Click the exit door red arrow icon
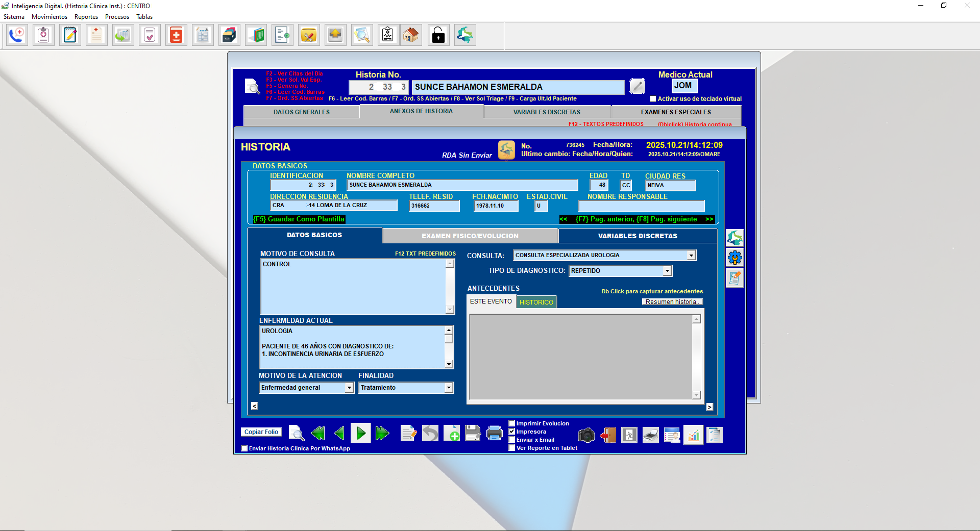Image resolution: width=980 pixels, height=531 pixels. click(x=608, y=436)
